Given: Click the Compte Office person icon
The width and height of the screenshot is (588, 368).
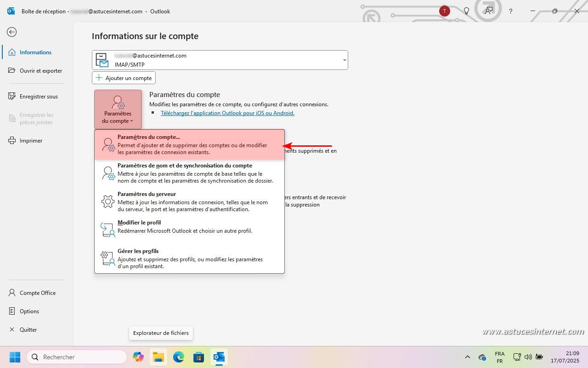Looking at the screenshot, I should click(x=12, y=293).
